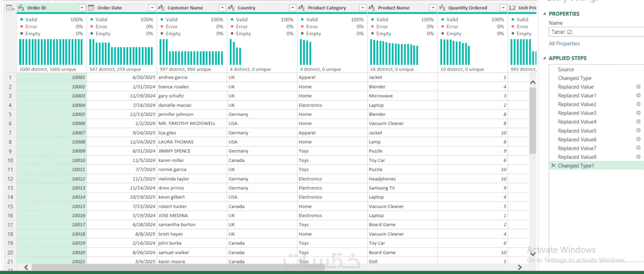Open settings gear for Replaced Value step

pyautogui.click(x=638, y=87)
